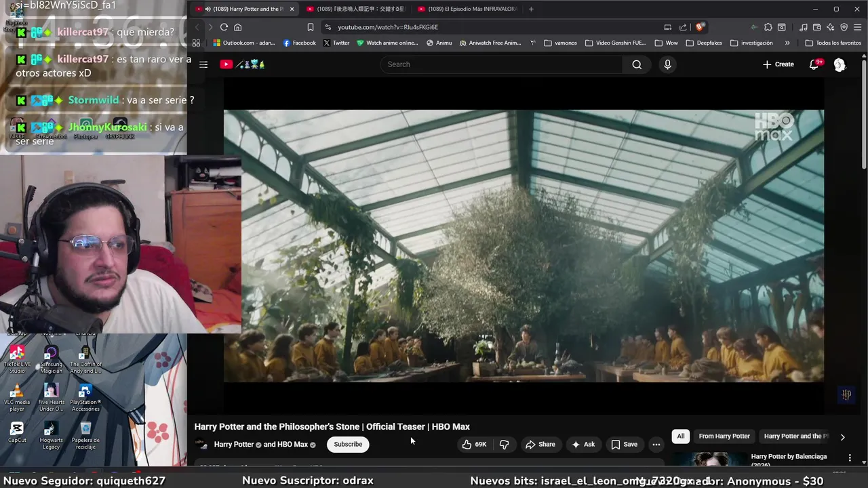Open the Animu bookmark
This screenshot has width=868, height=488.
point(439,43)
